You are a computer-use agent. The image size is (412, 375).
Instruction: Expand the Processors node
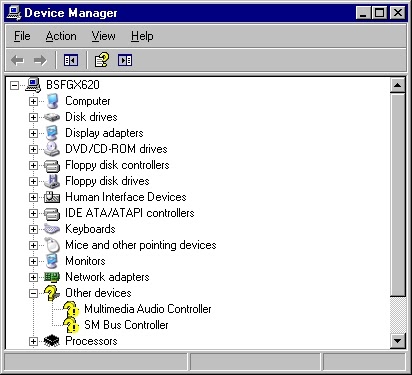pos(33,341)
